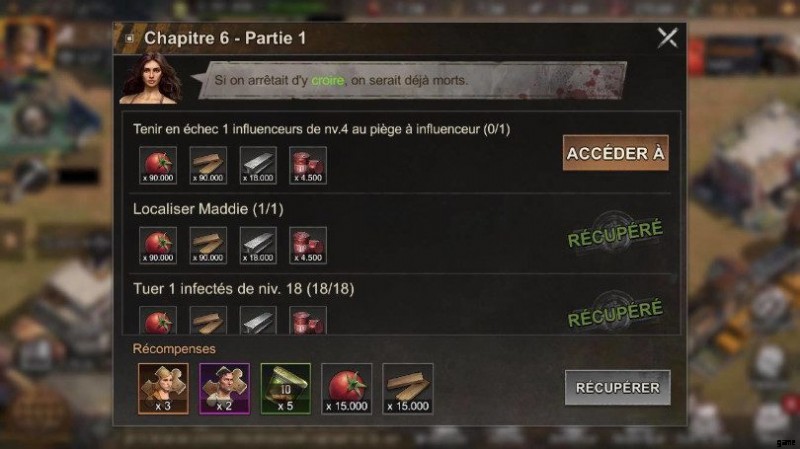The width and height of the screenshot is (800, 449).
Task: Select the green speed-up x5 reward item
Action: (x=286, y=389)
